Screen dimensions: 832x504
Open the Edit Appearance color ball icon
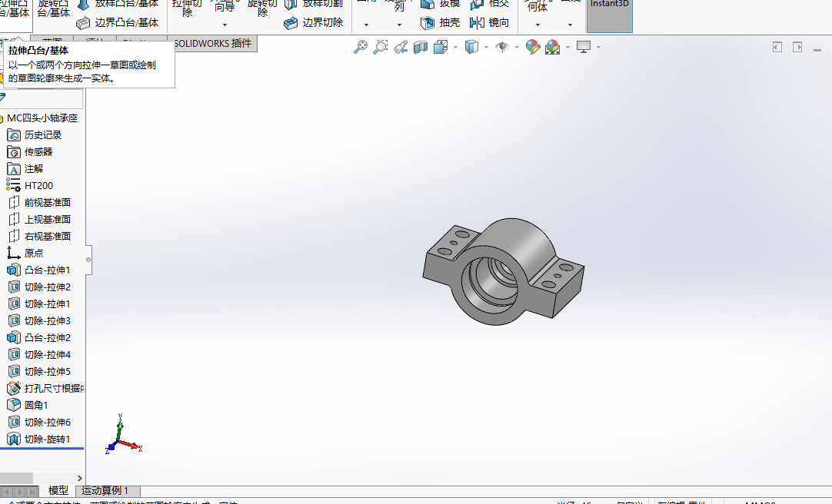532,47
